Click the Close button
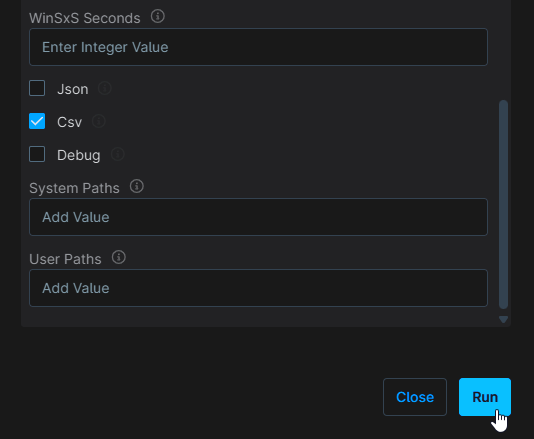 tap(415, 397)
